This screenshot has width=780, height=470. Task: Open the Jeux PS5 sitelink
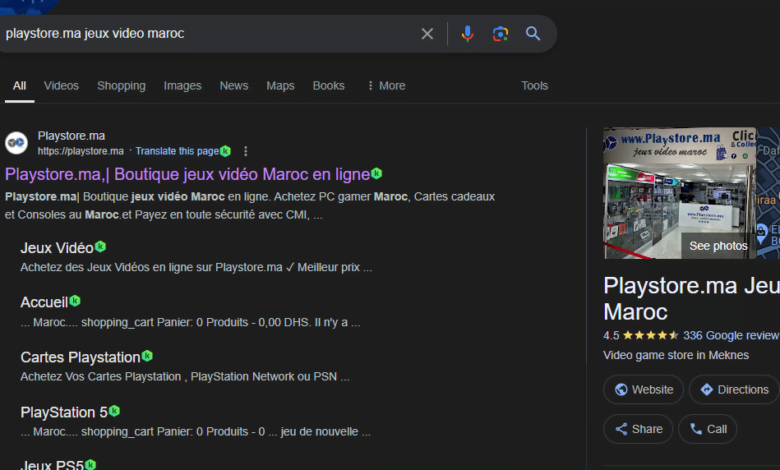(52, 466)
